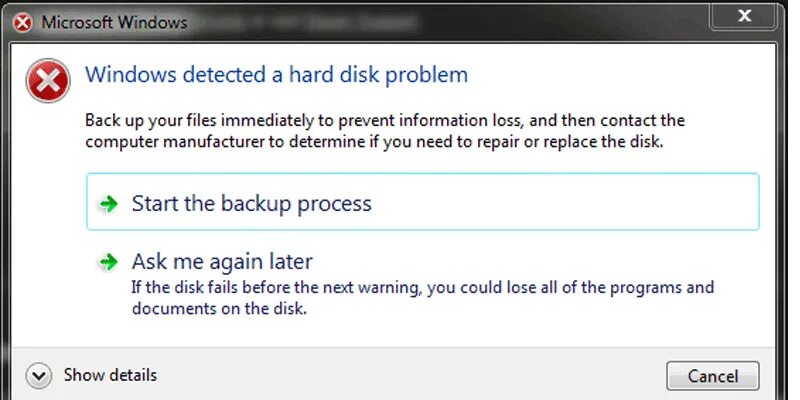
Task: Click the If the disk fails warning text
Action: tap(423, 288)
